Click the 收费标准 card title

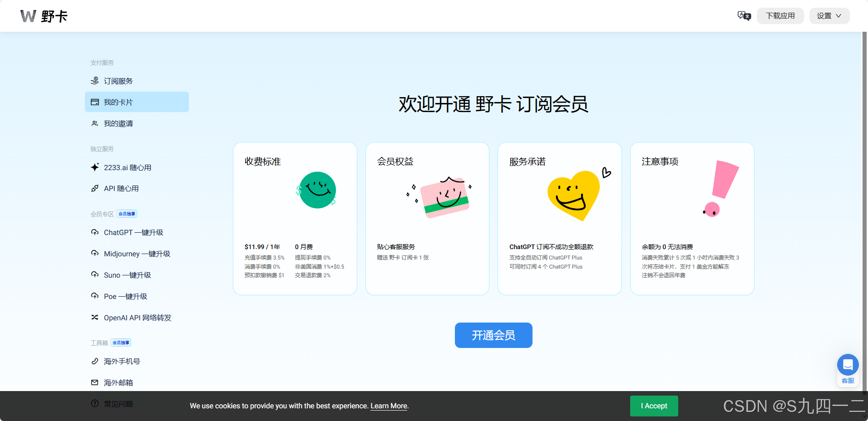point(262,162)
